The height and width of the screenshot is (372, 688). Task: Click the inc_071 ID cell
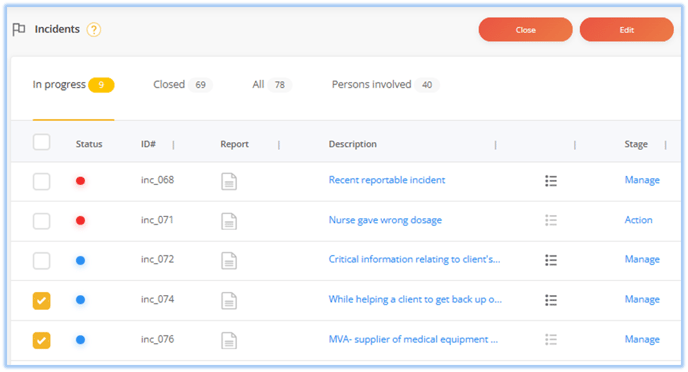pyautogui.click(x=157, y=220)
